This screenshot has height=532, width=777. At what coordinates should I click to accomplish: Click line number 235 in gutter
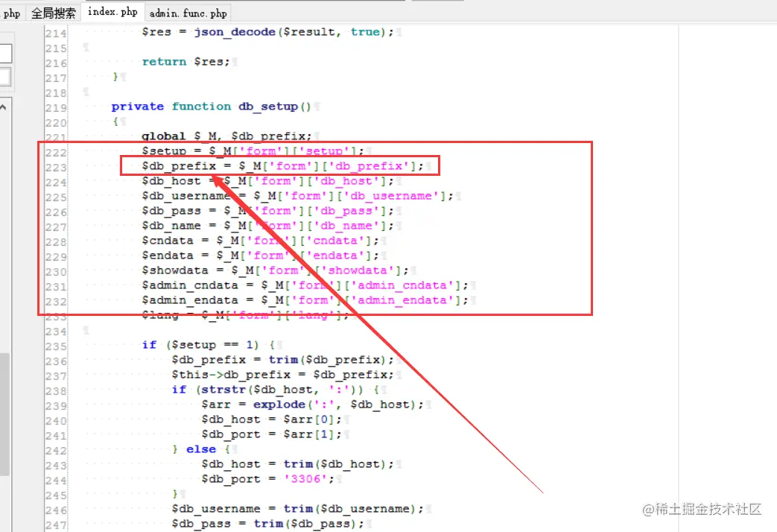pyautogui.click(x=55, y=346)
